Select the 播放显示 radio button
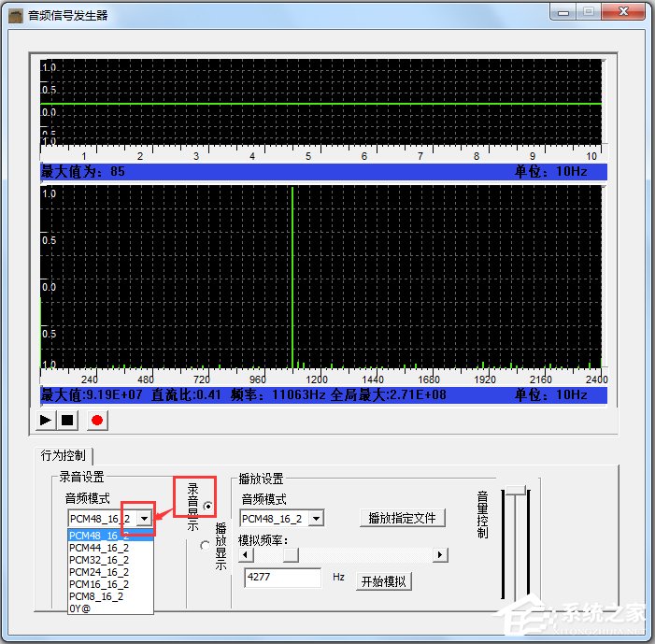 click(205, 545)
